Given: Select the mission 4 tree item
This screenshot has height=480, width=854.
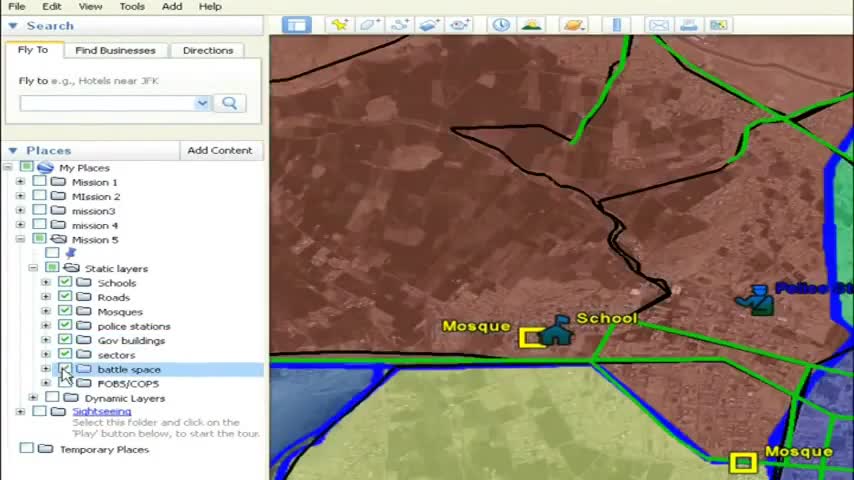Looking at the screenshot, I should pos(95,225).
